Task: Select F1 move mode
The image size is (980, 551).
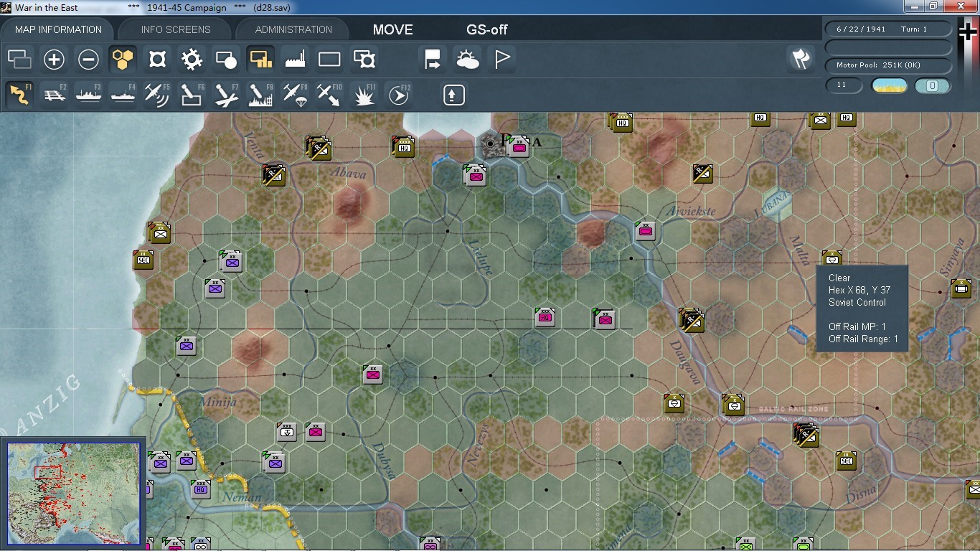Action: (19, 95)
